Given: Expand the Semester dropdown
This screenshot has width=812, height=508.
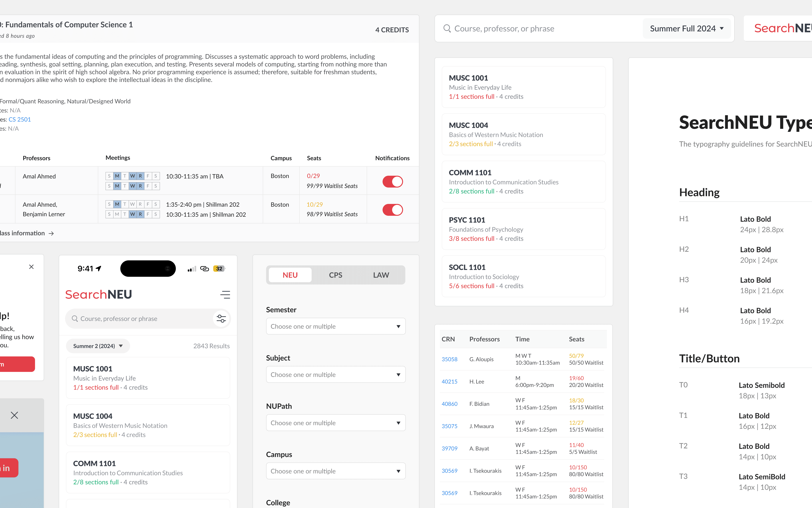Looking at the screenshot, I should point(335,326).
